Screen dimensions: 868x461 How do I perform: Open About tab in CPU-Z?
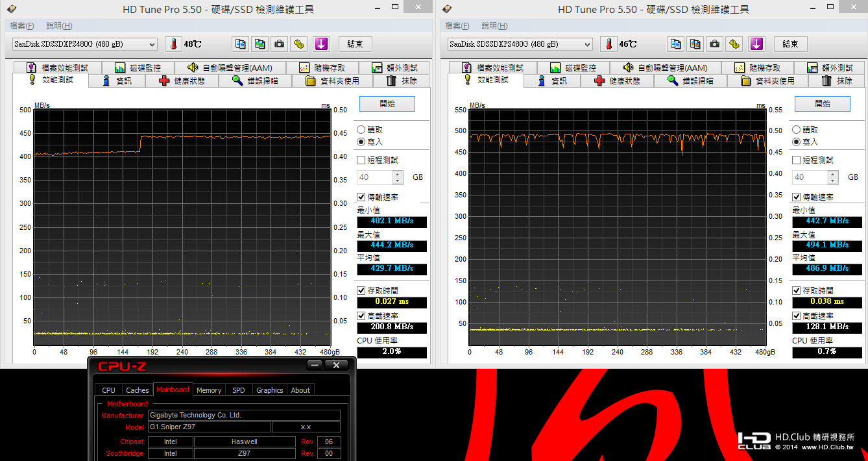300,390
